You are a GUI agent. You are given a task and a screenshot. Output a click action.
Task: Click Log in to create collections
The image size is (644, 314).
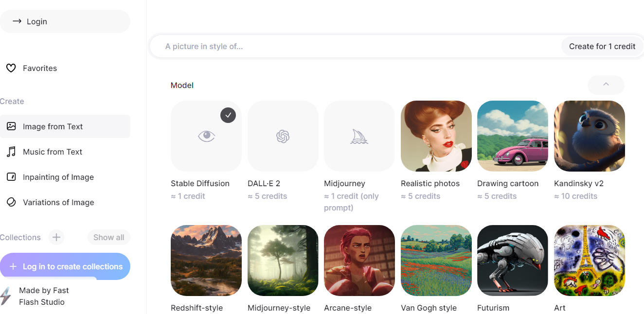click(x=65, y=266)
